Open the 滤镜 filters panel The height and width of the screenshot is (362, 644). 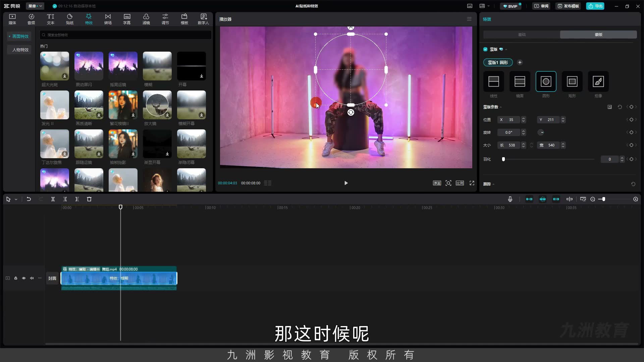(x=146, y=19)
